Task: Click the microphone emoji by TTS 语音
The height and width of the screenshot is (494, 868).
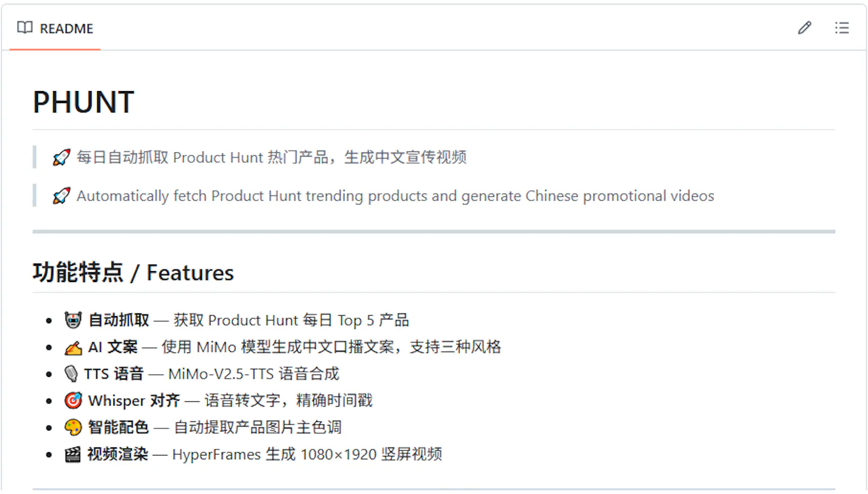Action: tap(71, 374)
